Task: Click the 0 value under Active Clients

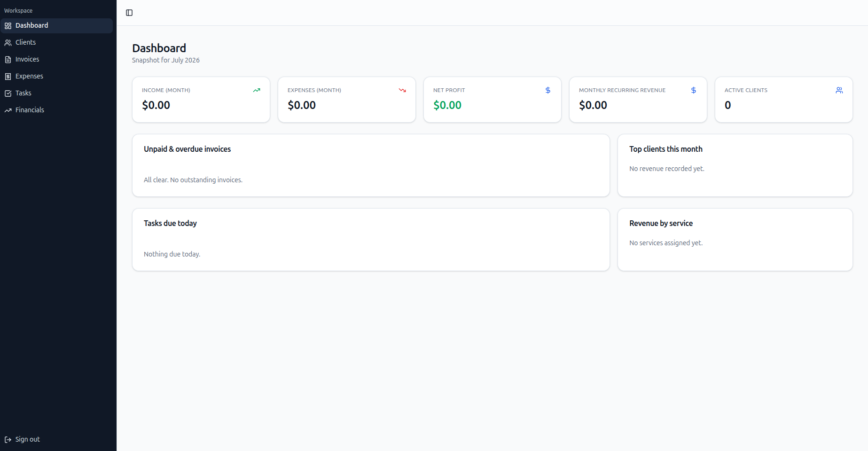Action: click(728, 105)
